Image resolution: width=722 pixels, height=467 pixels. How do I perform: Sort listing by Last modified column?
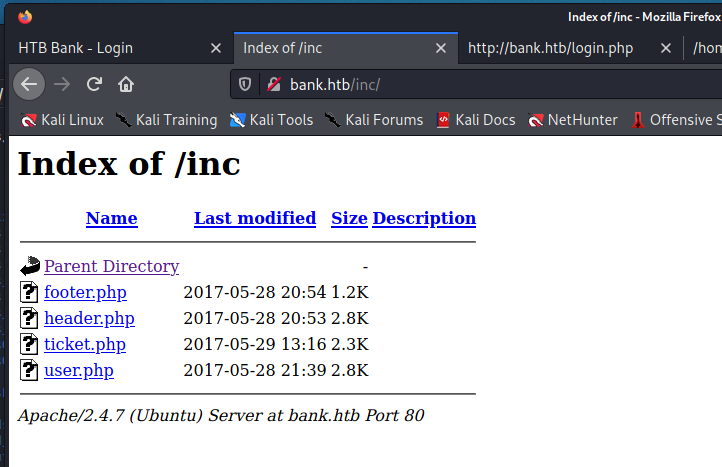point(255,218)
